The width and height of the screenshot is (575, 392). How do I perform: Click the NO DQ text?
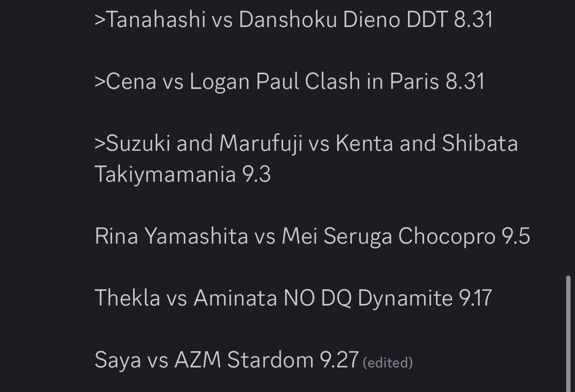317,298
